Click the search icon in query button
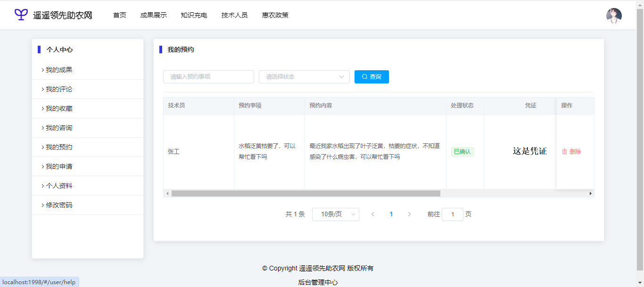The width and height of the screenshot is (644, 287). 364,77
